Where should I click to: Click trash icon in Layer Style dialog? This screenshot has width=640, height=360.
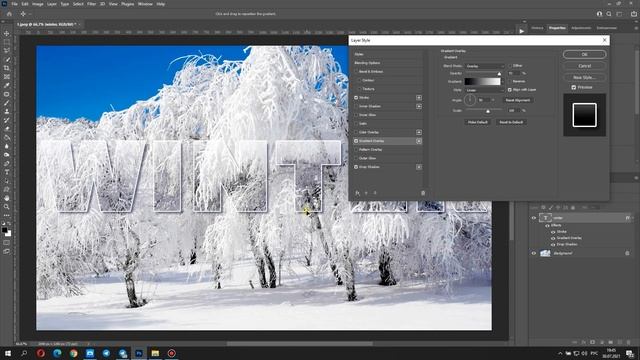point(423,193)
